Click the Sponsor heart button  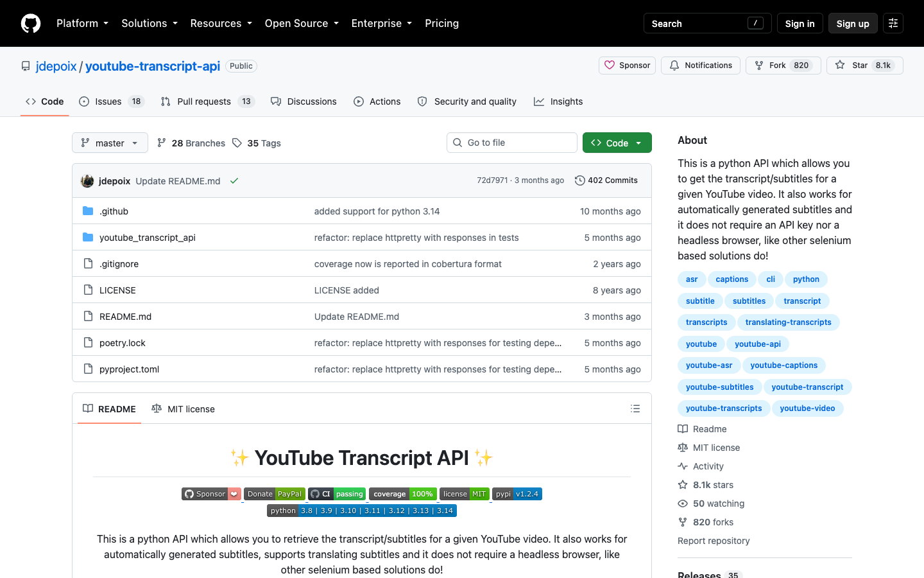coord(627,66)
